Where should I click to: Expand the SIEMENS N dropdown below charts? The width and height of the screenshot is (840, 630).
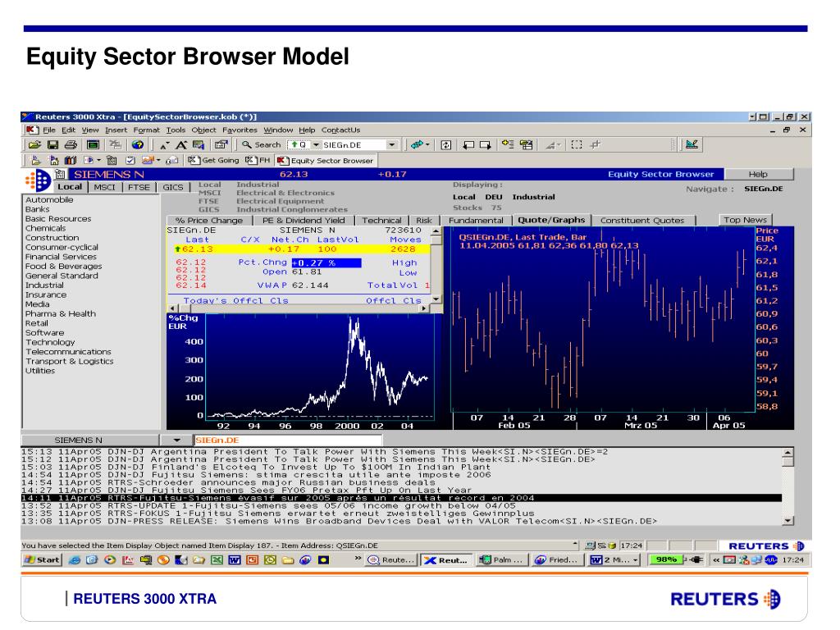[177, 441]
